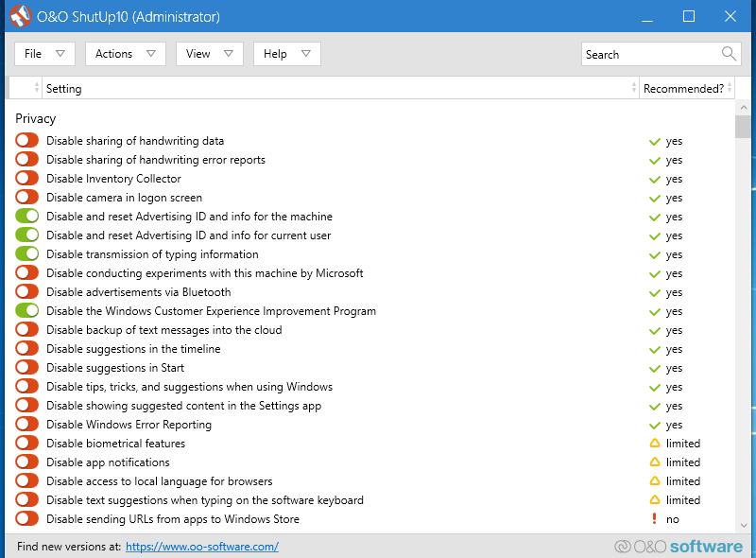
Task: Click warning triangle for local language browsers row
Action: pos(654,480)
